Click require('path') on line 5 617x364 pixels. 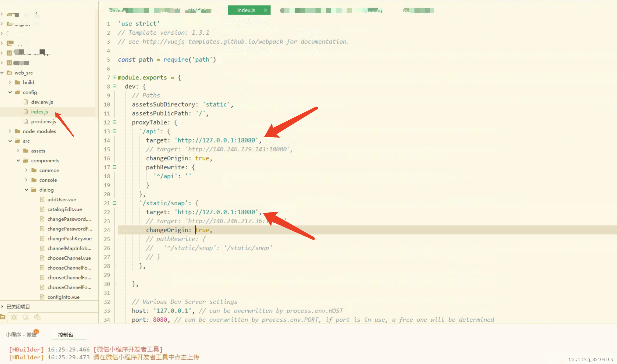[x=190, y=60]
